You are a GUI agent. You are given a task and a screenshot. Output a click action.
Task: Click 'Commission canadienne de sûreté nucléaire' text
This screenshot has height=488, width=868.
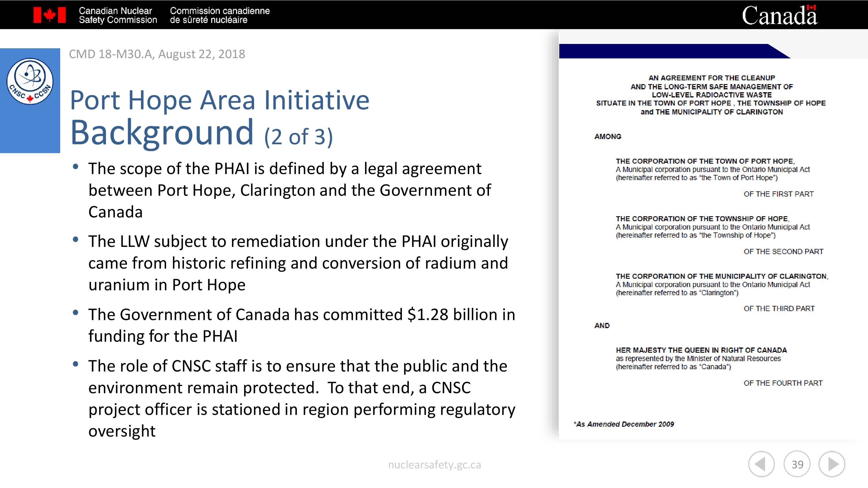coord(220,15)
